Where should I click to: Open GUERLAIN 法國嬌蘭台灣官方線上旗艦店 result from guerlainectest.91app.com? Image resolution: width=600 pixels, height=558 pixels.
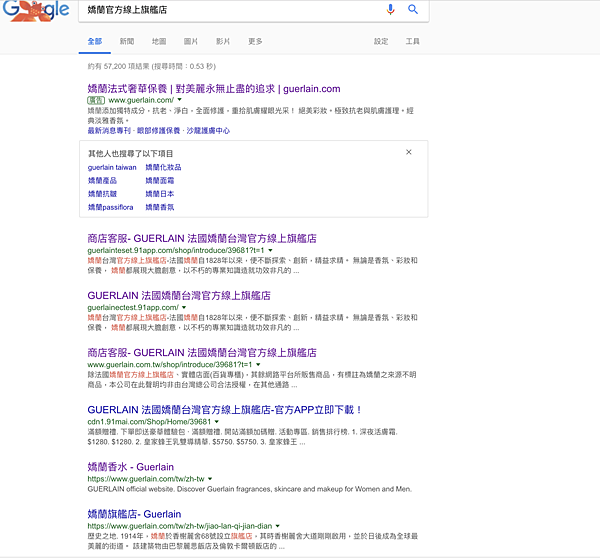tap(179, 295)
